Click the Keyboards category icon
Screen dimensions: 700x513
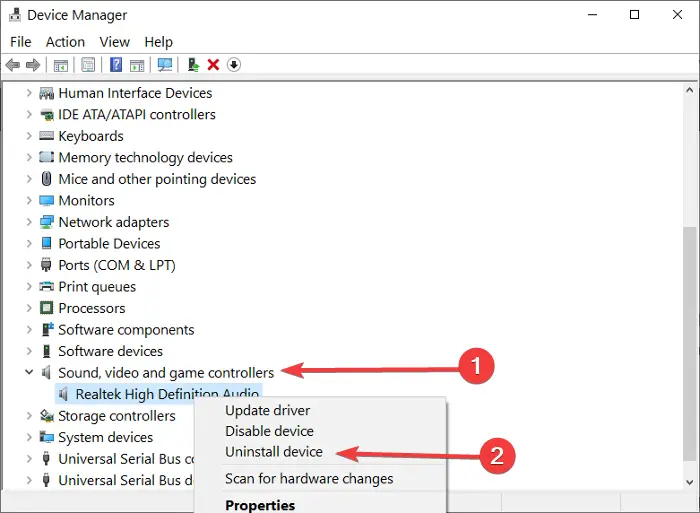pos(46,136)
